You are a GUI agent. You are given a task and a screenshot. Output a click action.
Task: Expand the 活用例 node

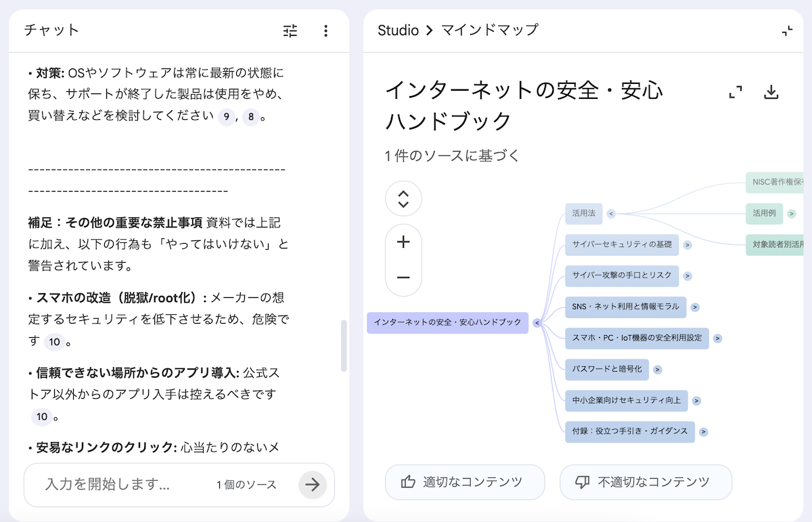click(792, 214)
